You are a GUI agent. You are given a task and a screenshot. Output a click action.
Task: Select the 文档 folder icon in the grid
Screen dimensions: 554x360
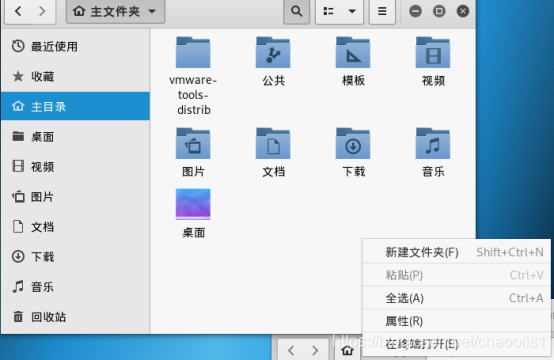click(x=273, y=143)
